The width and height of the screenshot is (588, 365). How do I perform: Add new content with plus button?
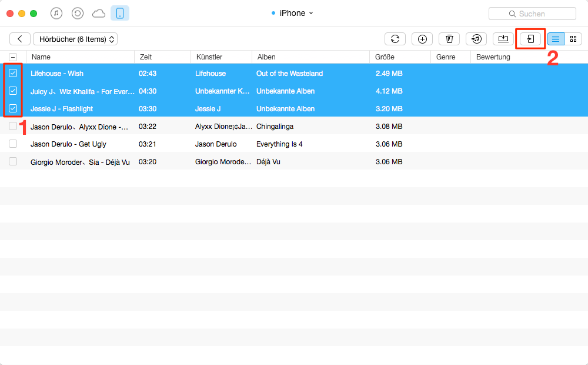point(422,39)
